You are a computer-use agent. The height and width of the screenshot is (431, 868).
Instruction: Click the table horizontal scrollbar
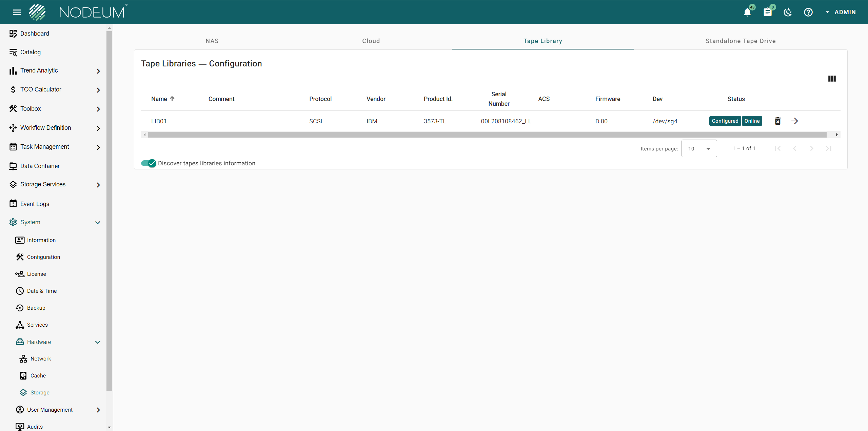pos(487,135)
